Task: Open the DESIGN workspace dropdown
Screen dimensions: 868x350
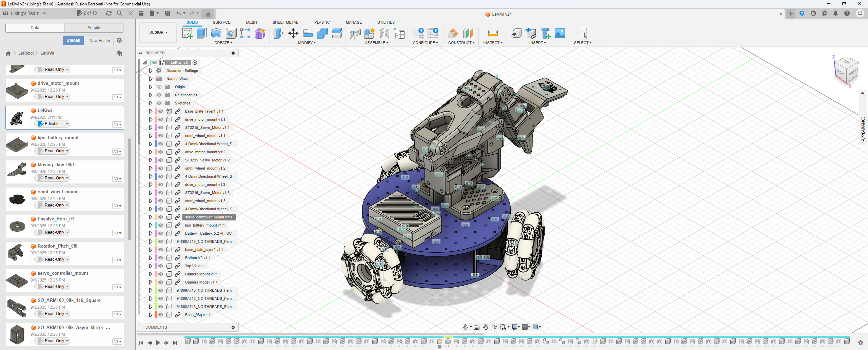Action: (x=158, y=33)
